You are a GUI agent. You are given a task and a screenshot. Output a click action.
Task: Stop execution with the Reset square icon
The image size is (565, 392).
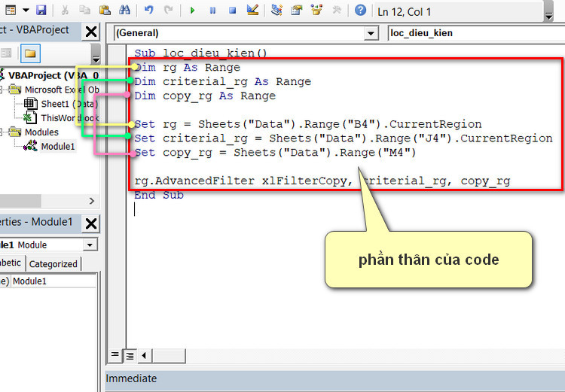click(233, 11)
